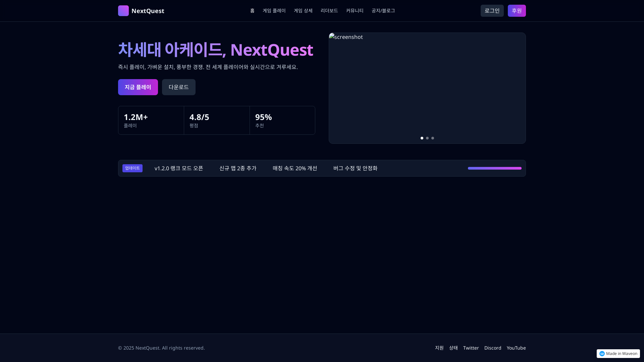Open the 공지/블로그 menu item
This screenshot has height=362, width=644.
coord(383,10)
